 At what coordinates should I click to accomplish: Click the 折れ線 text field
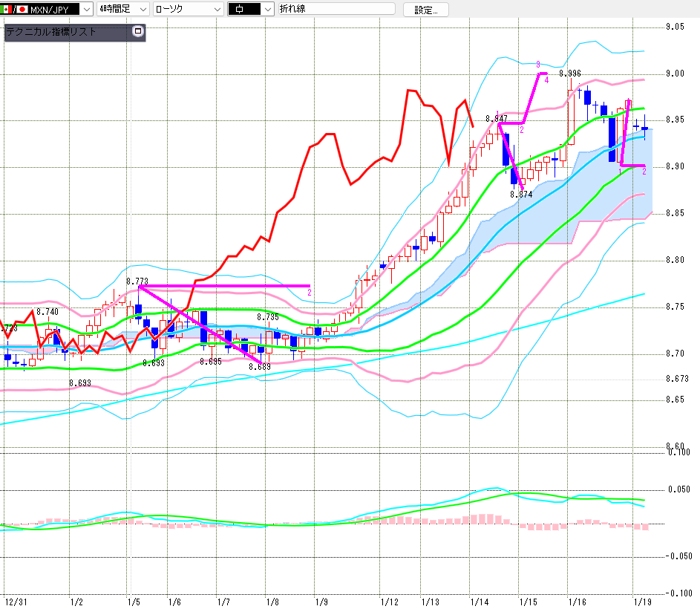[x=336, y=10]
